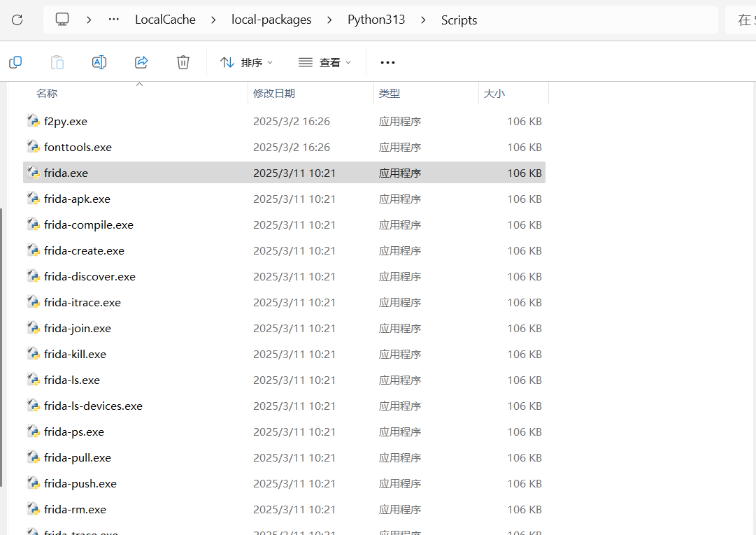Sort by the 名称 column header

pyautogui.click(x=47, y=94)
